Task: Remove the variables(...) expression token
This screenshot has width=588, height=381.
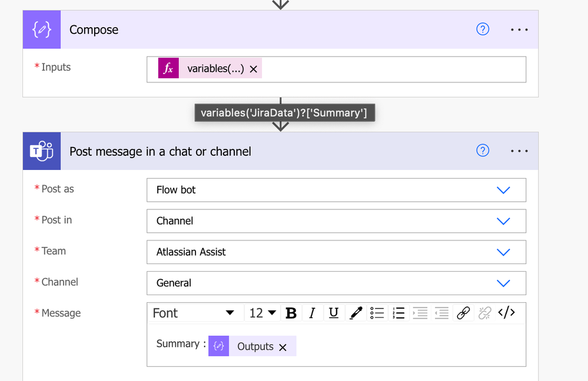Action: 254,69
